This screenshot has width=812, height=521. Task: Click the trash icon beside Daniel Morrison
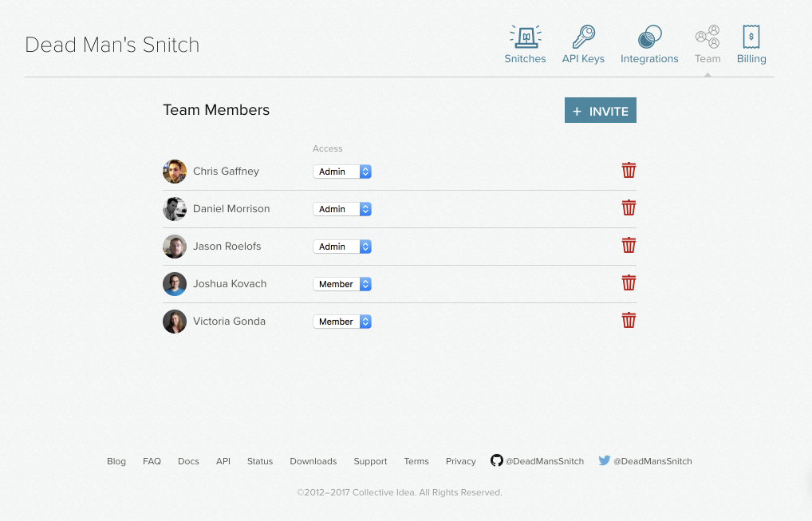tap(629, 207)
